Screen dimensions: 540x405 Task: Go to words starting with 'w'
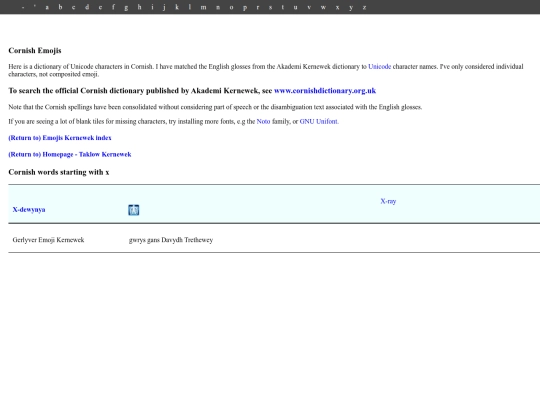323,7
